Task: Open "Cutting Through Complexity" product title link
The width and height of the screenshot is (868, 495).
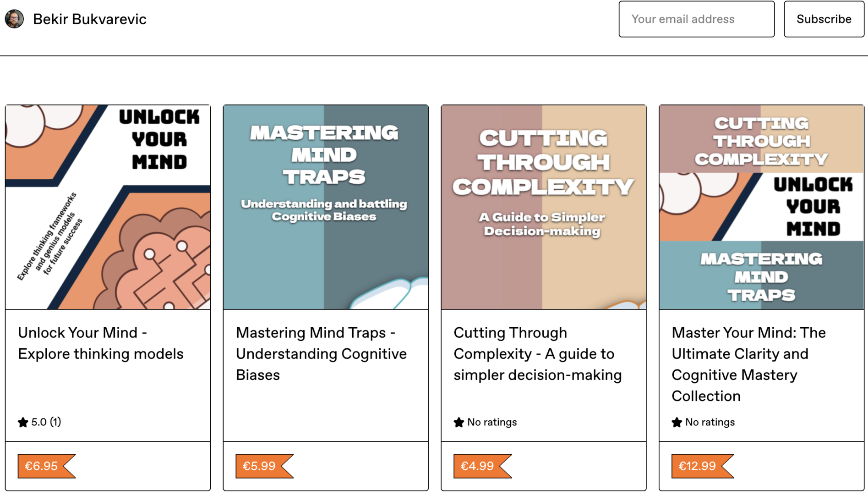Action: coord(538,354)
